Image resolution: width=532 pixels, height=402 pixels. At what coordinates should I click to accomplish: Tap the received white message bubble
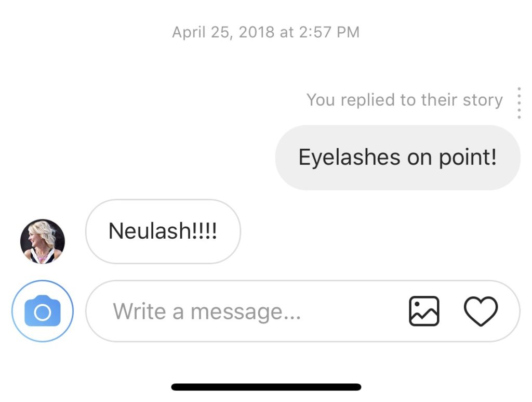pyautogui.click(x=163, y=231)
